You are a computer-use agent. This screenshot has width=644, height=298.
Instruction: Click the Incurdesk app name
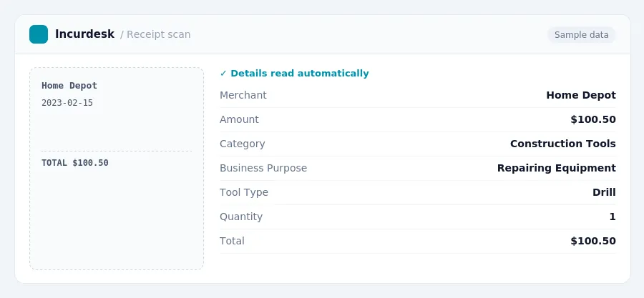[x=84, y=34]
